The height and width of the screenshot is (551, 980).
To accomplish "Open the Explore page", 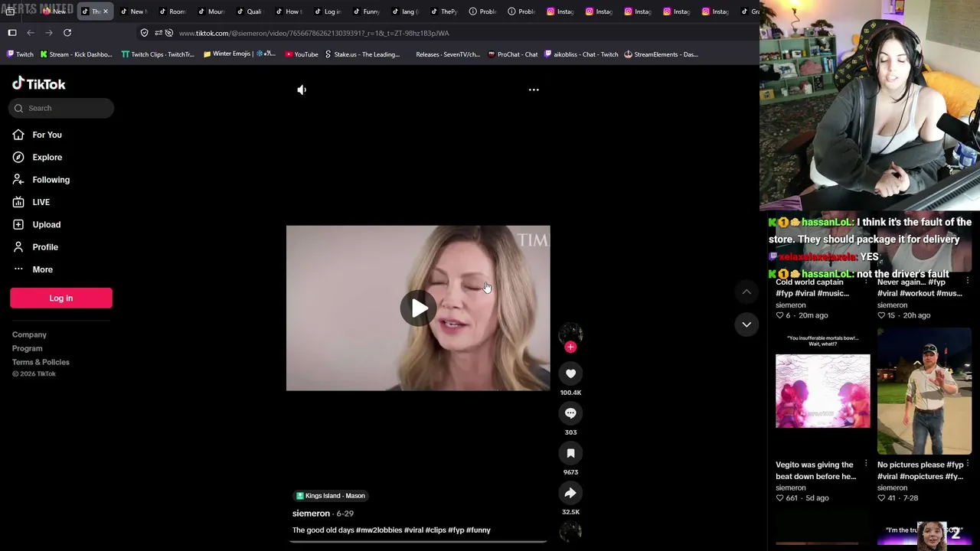I will [x=47, y=157].
